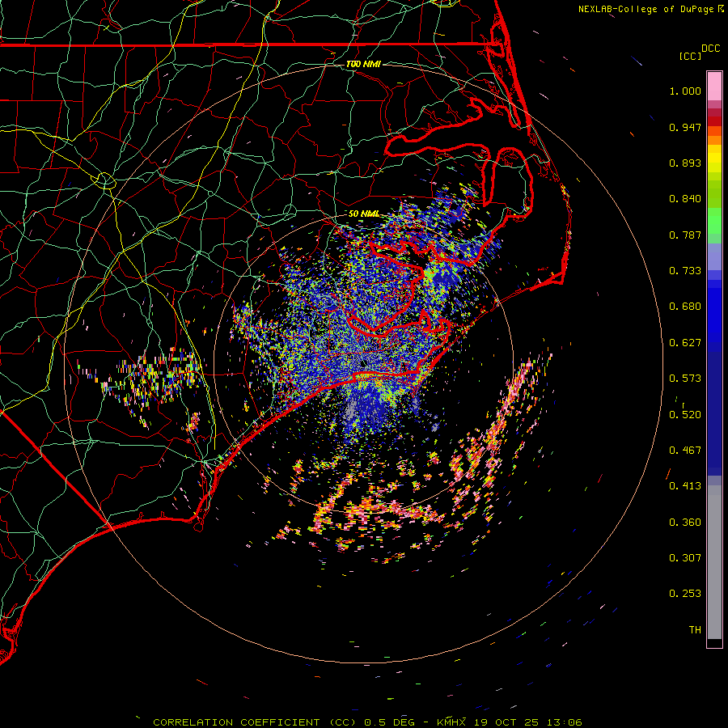Click the 0.840 scale label
This screenshot has height=728, width=728.
(x=685, y=199)
